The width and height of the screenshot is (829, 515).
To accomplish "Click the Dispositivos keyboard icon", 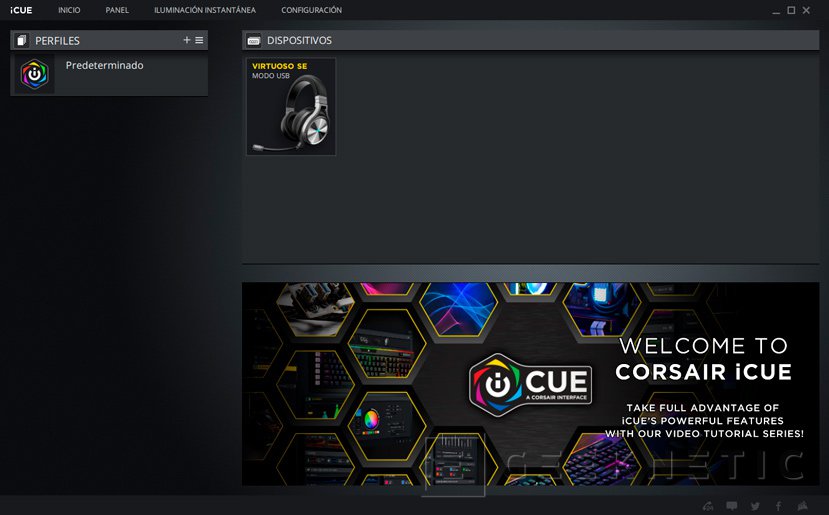I will [254, 40].
